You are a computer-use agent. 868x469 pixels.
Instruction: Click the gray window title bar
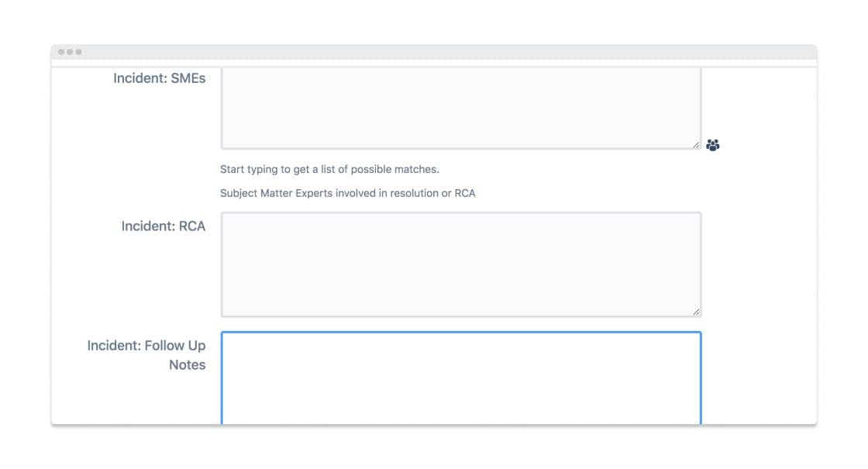(434, 52)
